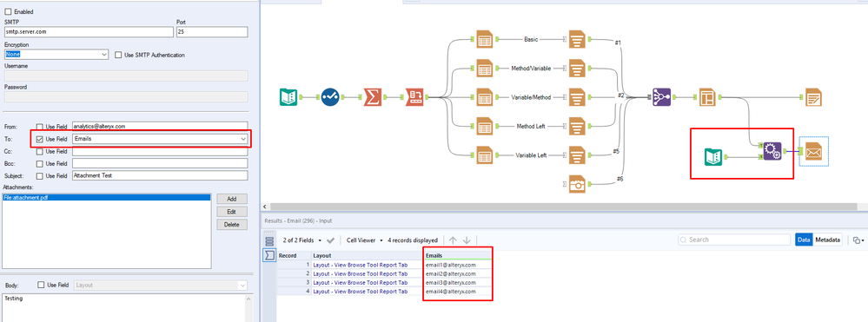Click the Emails column header
The image size is (868, 322).
(x=457, y=256)
